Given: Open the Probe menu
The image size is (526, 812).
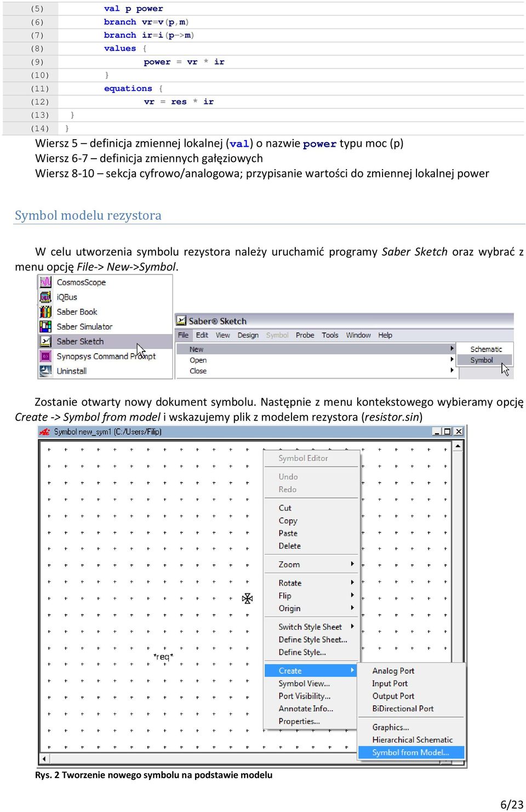Looking at the screenshot, I should click(305, 335).
